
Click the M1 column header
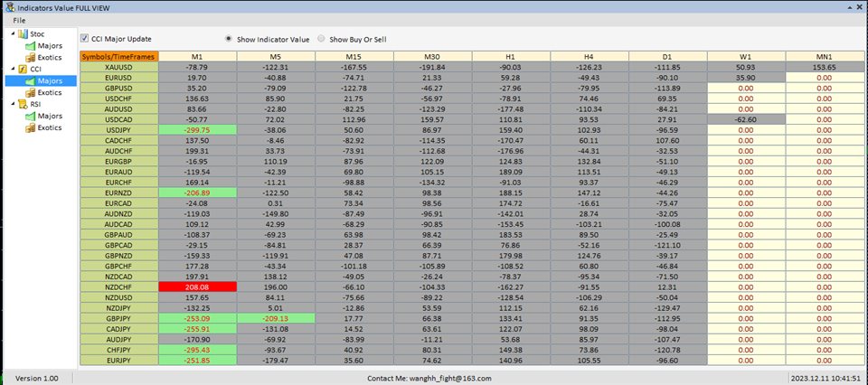pyautogui.click(x=198, y=56)
